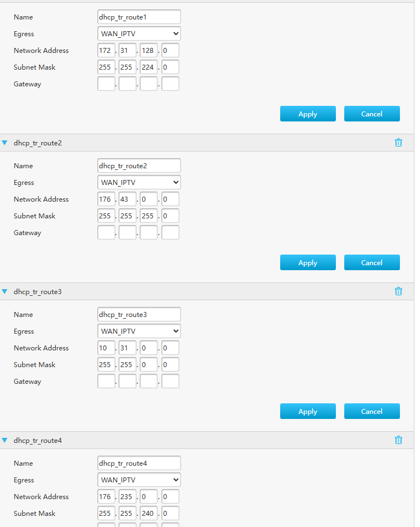Click route3 Network Address last octet 0
This screenshot has width=420, height=527.
(170, 348)
